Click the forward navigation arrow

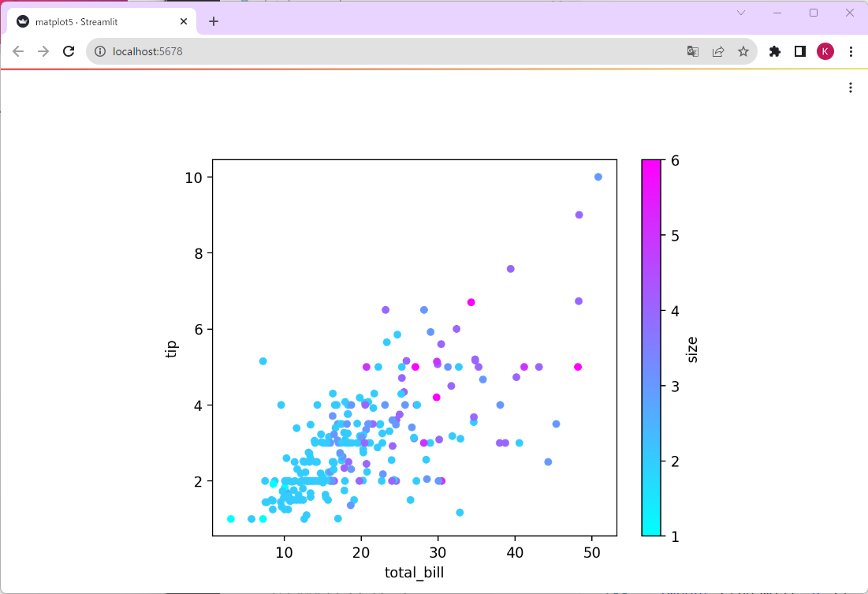coord(43,50)
